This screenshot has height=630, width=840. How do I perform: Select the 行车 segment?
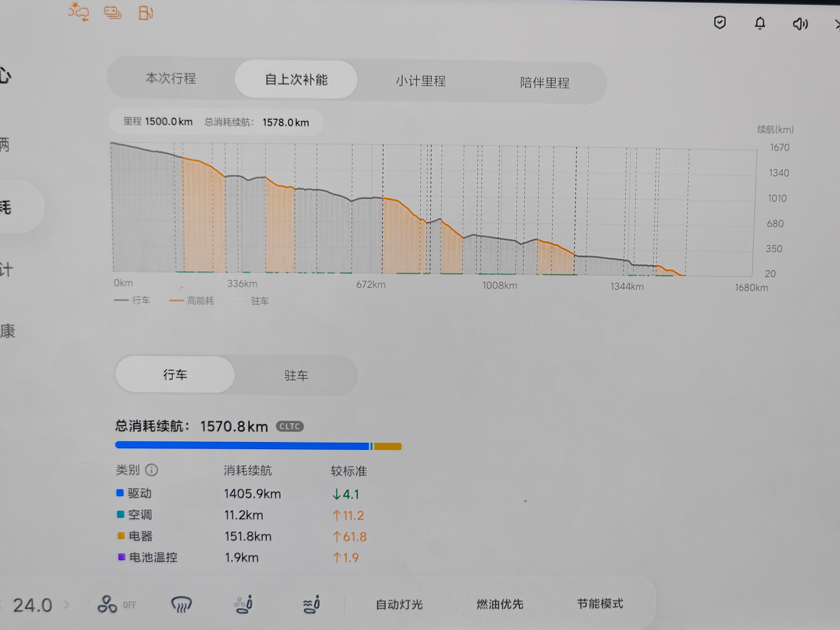pos(175,374)
